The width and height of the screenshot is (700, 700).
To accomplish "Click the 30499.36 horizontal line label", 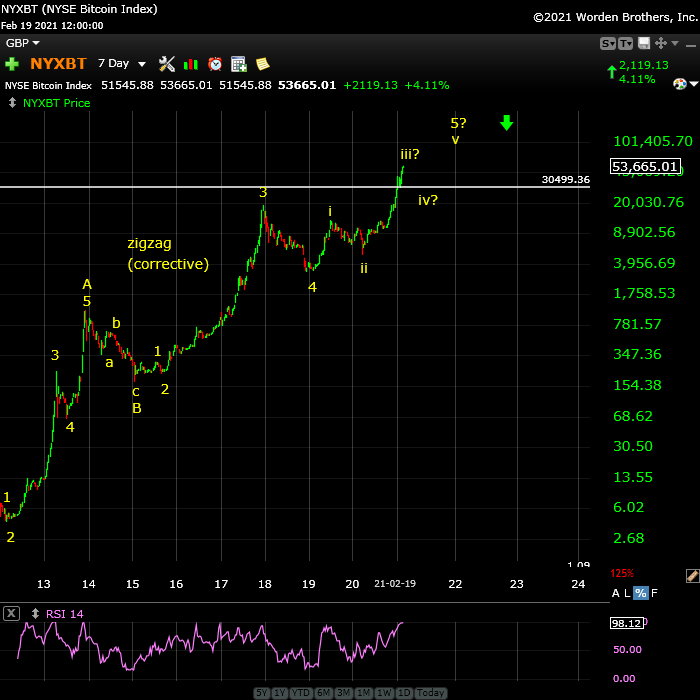I will 566,179.
